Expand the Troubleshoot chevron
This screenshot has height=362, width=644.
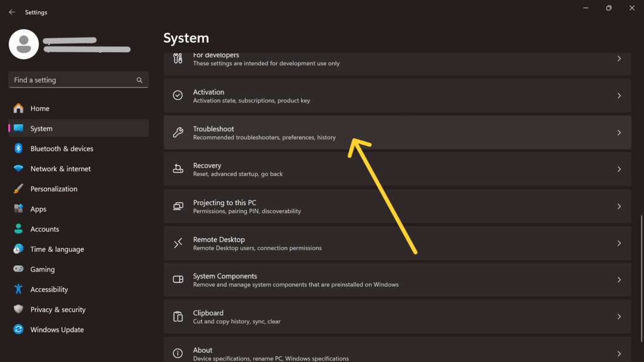coord(619,132)
